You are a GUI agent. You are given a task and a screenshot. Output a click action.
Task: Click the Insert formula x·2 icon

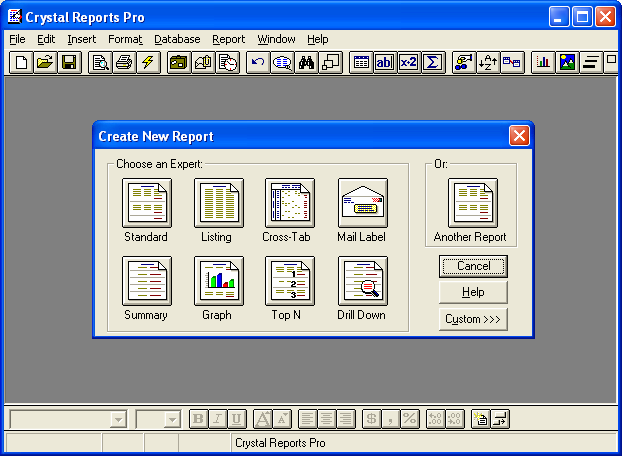click(x=409, y=63)
